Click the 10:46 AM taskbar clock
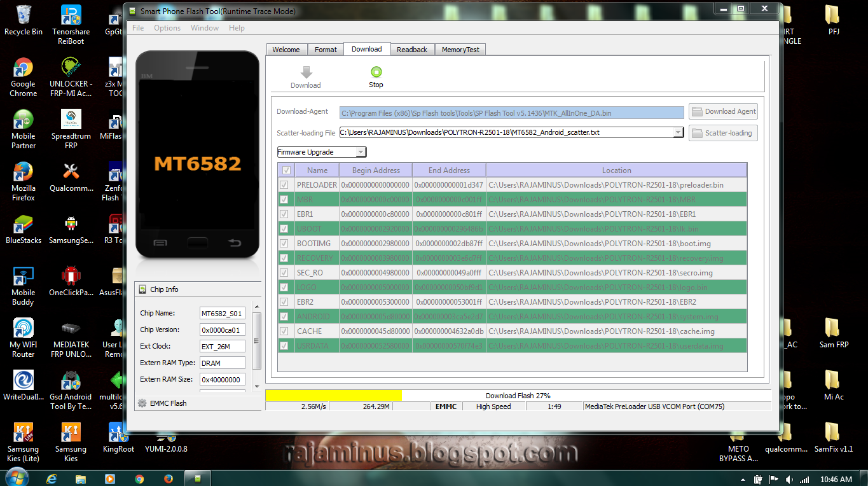The image size is (868, 486). [x=836, y=479]
